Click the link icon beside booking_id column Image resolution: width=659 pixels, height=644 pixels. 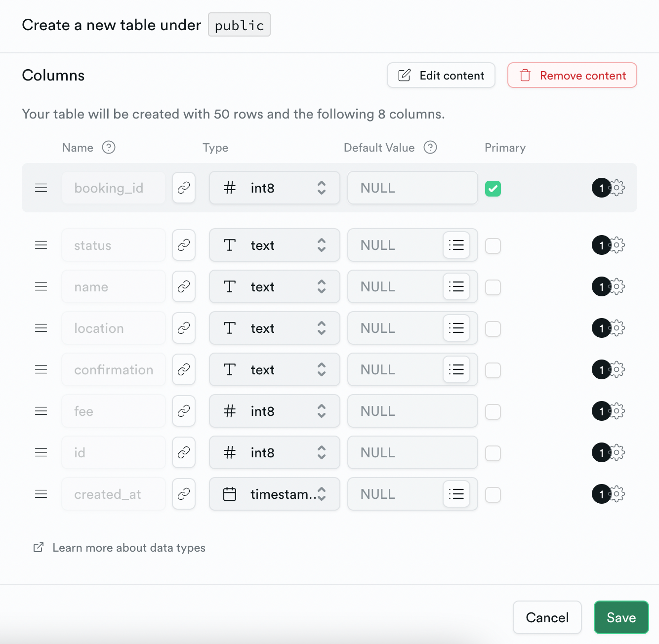184,188
